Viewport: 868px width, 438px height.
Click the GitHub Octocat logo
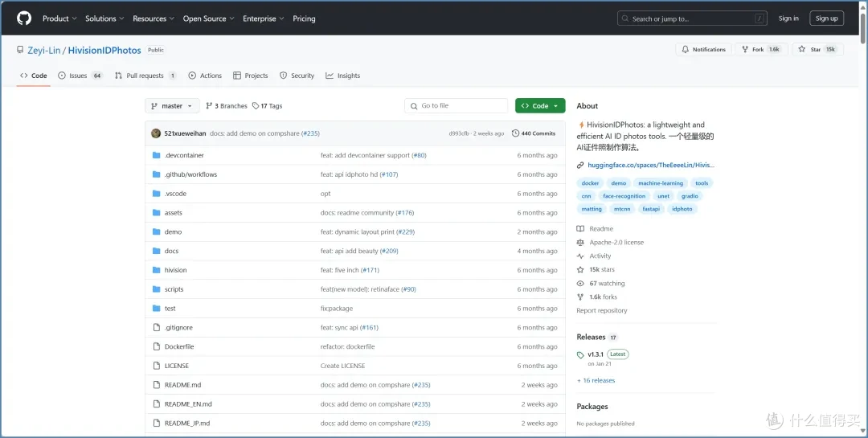[24, 18]
